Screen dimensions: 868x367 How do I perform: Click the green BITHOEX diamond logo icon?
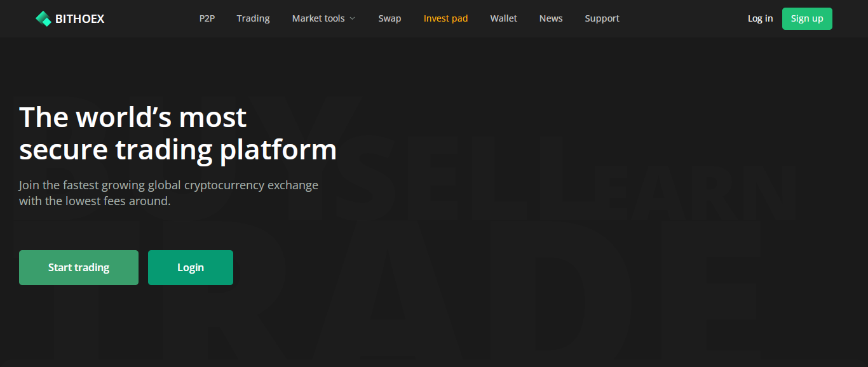click(43, 19)
